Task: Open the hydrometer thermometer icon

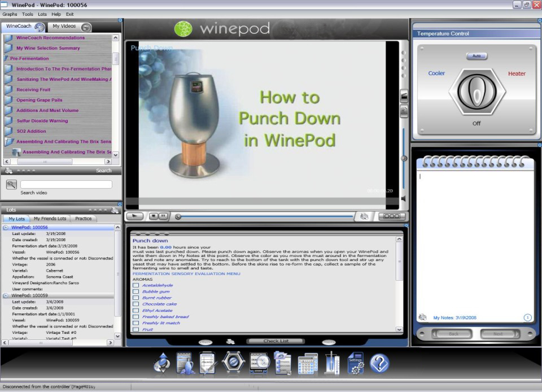Action: (x=332, y=363)
